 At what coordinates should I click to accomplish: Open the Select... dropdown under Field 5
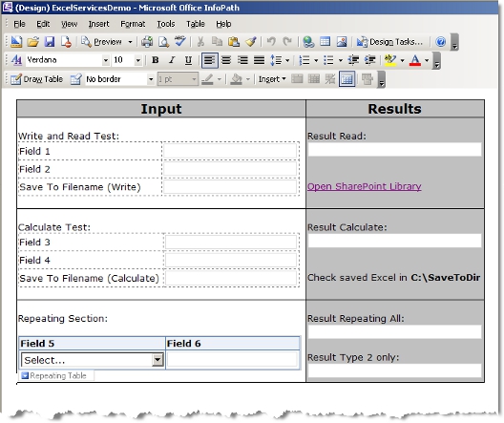click(x=157, y=360)
